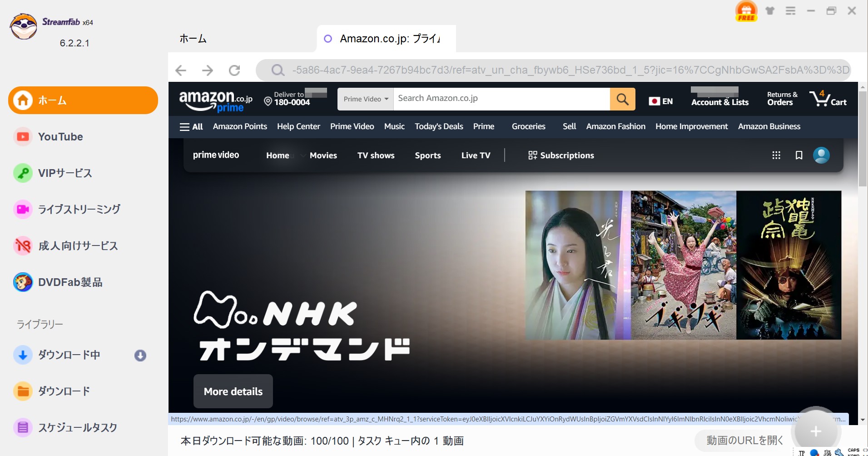Click the Music link in Amazon nav
The image size is (868, 456).
click(x=394, y=127)
